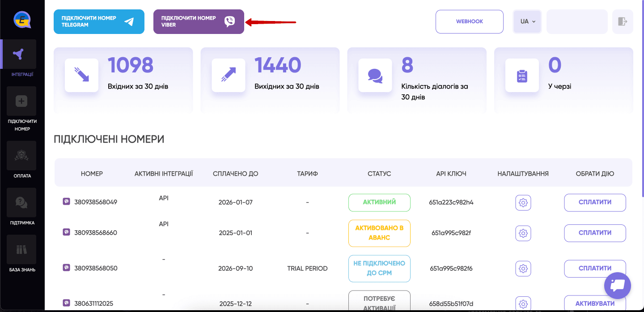
Task: Open Connect Number plus icon in sidebar
Action: pos(21,101)
